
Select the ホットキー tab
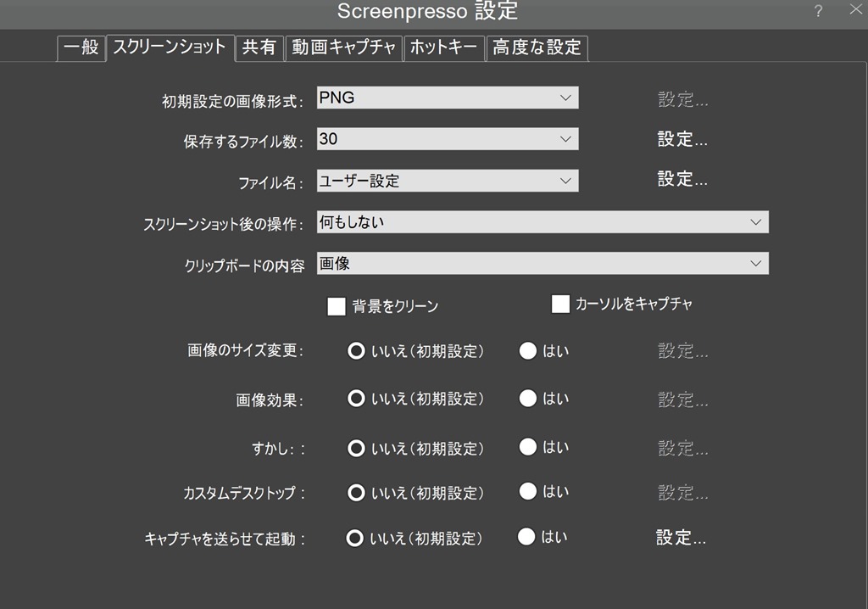point(444,48)
